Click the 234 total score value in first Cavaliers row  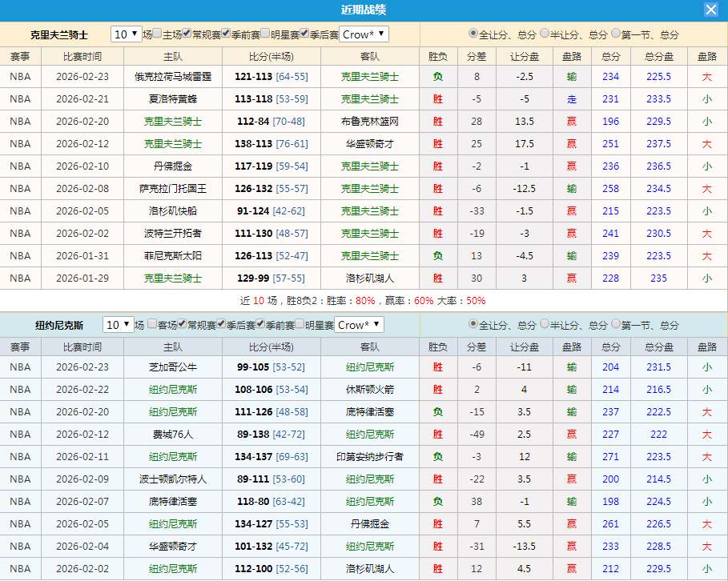pos(610,77)
